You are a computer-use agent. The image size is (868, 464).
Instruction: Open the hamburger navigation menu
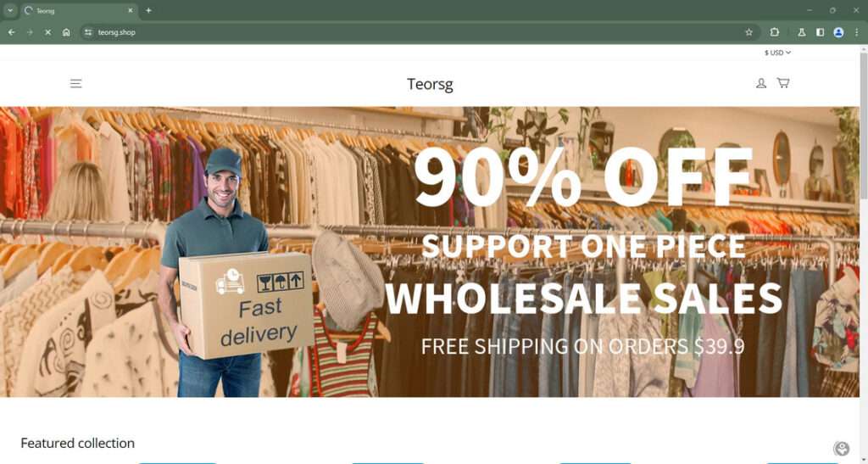(x=75, y=84)
